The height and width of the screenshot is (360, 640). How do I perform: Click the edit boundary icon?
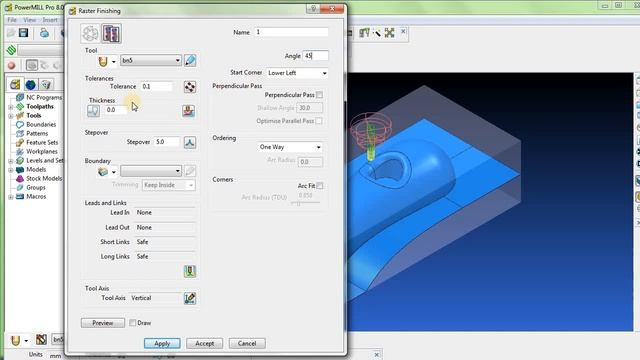coord(190,171)
